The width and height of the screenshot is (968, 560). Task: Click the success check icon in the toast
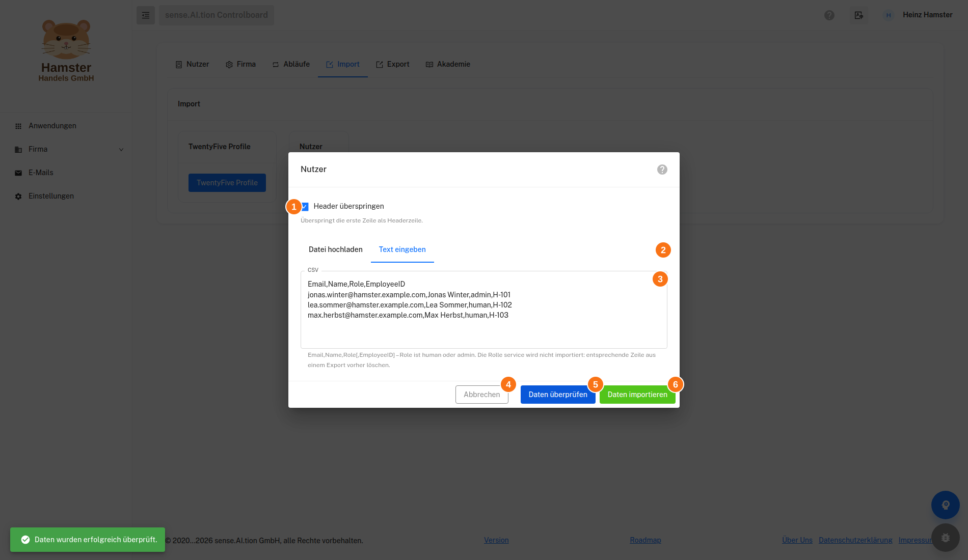[25, 540]
